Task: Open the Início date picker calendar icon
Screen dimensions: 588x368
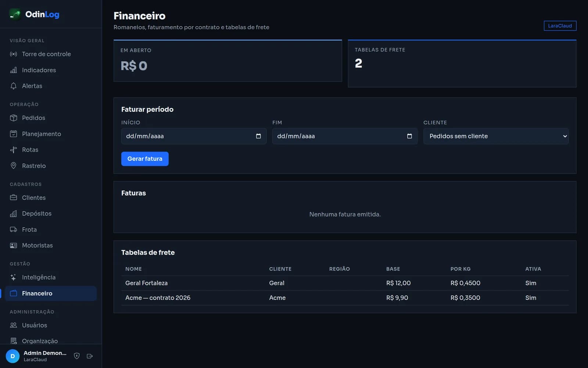Action: click(x=258, y=136)
